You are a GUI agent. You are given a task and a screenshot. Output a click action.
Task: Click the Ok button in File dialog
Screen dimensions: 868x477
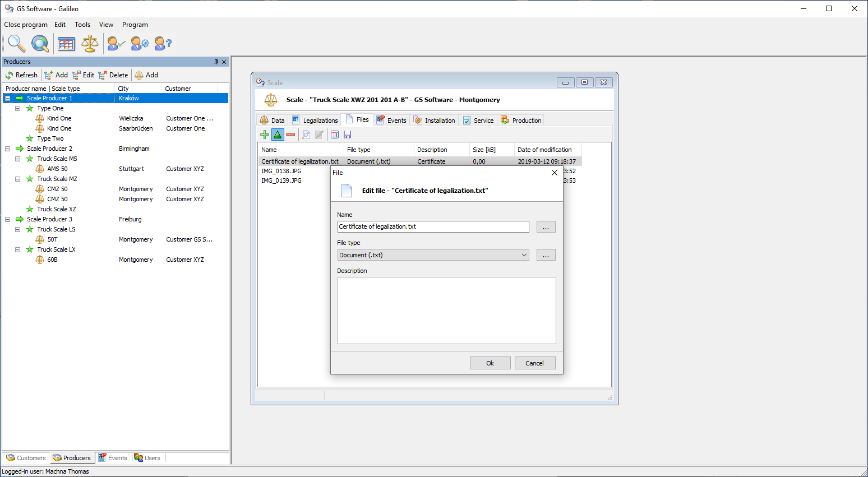point(490,363)
